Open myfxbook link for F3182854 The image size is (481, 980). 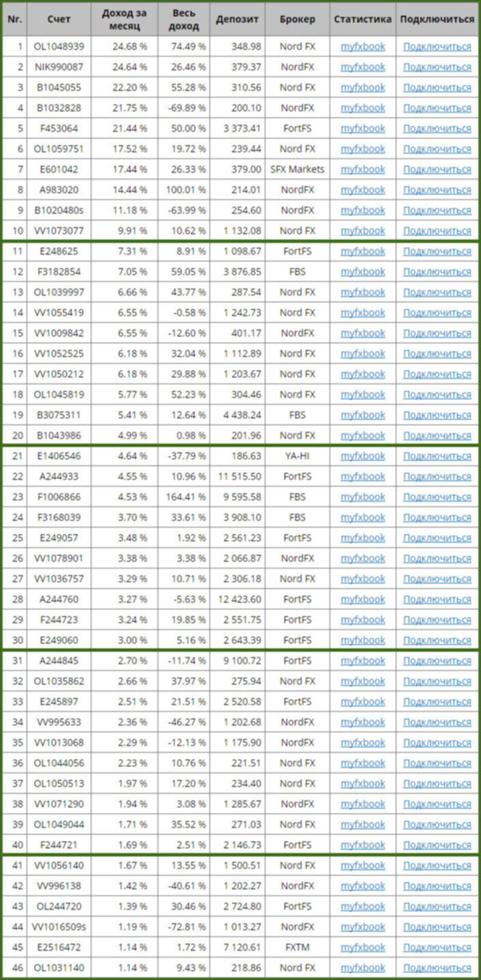(363, 271)
